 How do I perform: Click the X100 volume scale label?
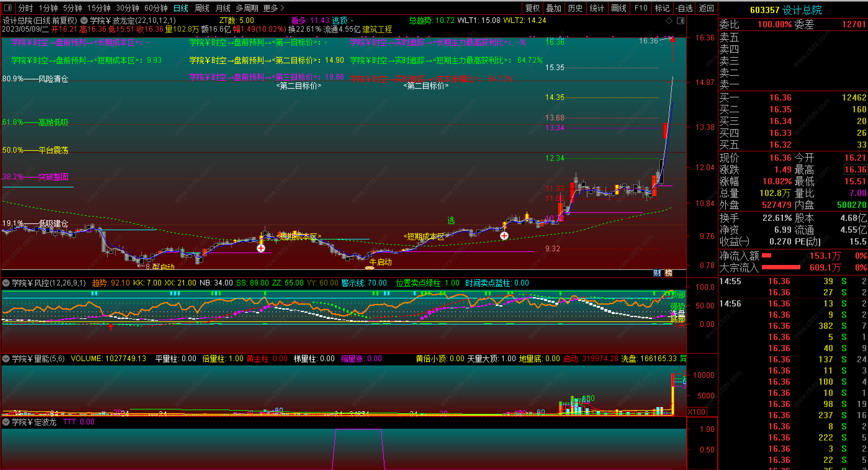[696, 411]
